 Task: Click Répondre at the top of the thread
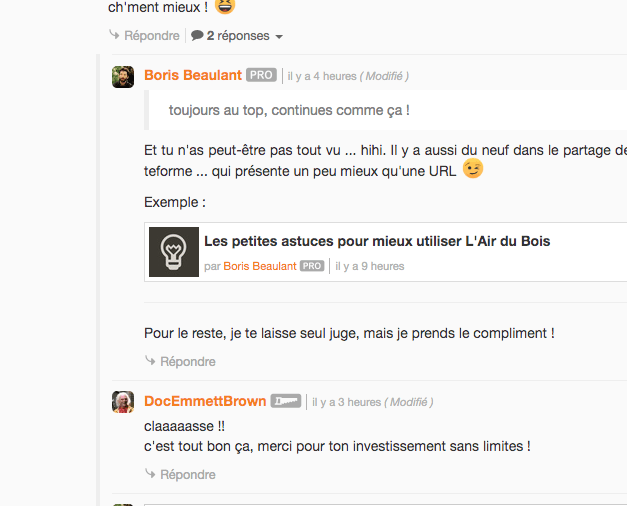[x=144, y=36]
